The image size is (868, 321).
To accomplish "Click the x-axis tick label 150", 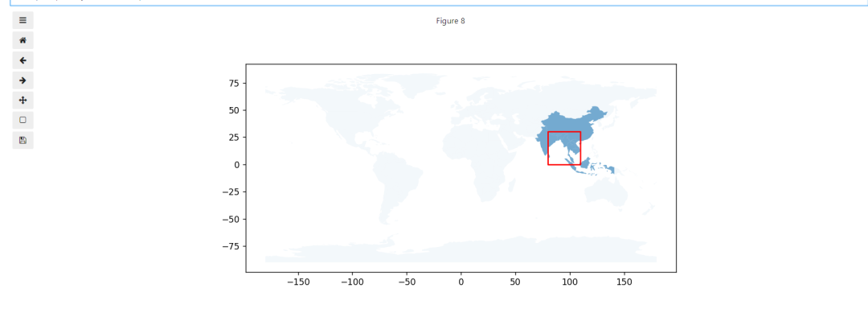I will point(624,282).
